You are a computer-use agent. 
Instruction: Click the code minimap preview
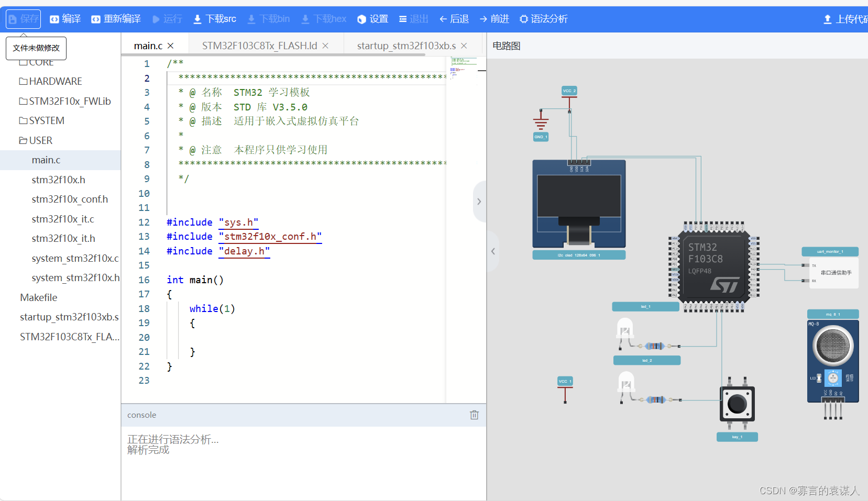pyautogui.click(x=464, y=69)
